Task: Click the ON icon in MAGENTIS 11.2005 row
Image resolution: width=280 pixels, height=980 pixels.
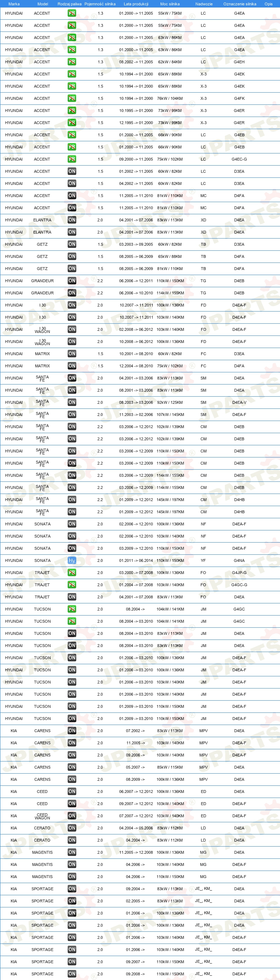Action: pyautogui.click(x=72, y=853)
